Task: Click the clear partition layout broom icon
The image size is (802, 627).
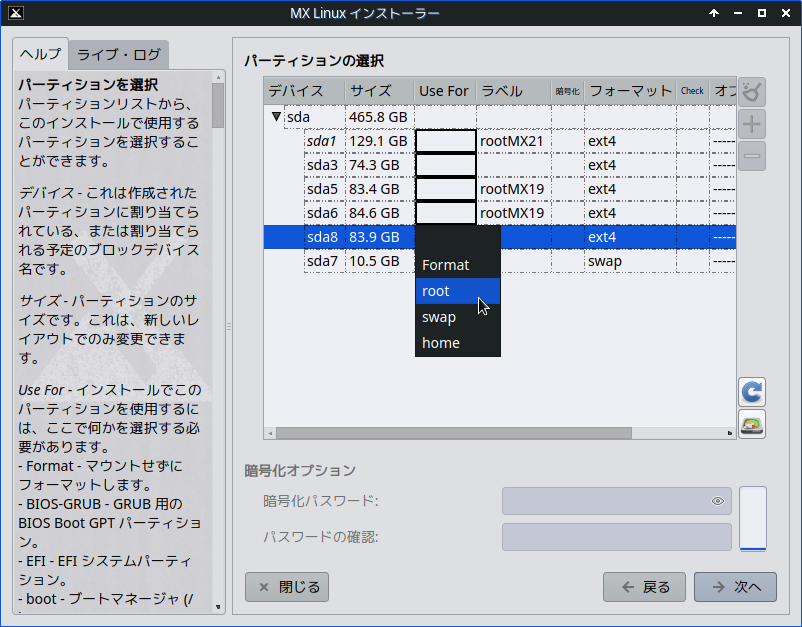Action: coord(752,93)
